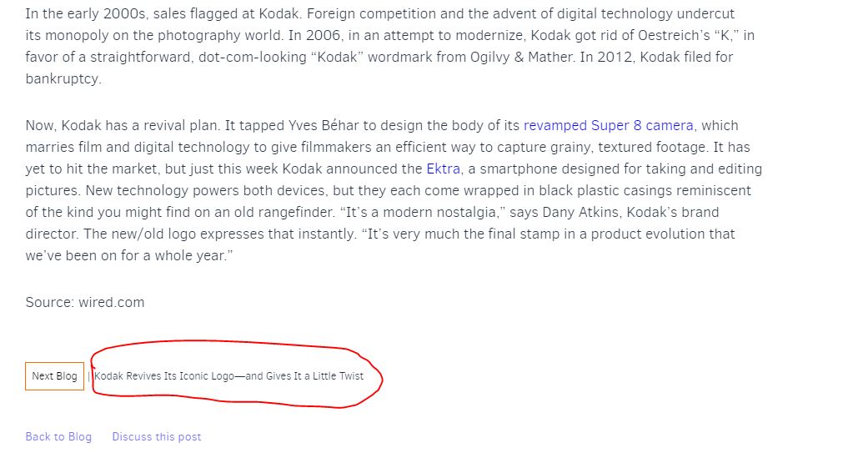Click the phrase modern nostalgia

click(440, 212)
